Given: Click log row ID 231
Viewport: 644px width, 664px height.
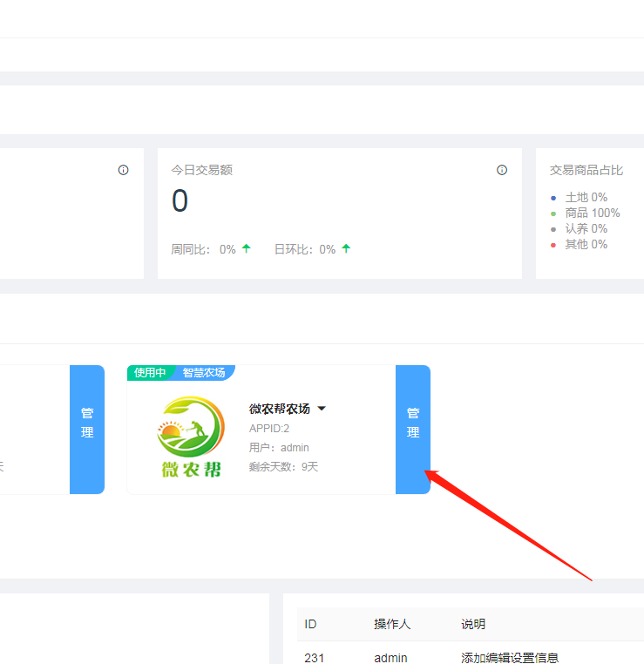Looking at the screenshot, I should [x=315, y=658].
